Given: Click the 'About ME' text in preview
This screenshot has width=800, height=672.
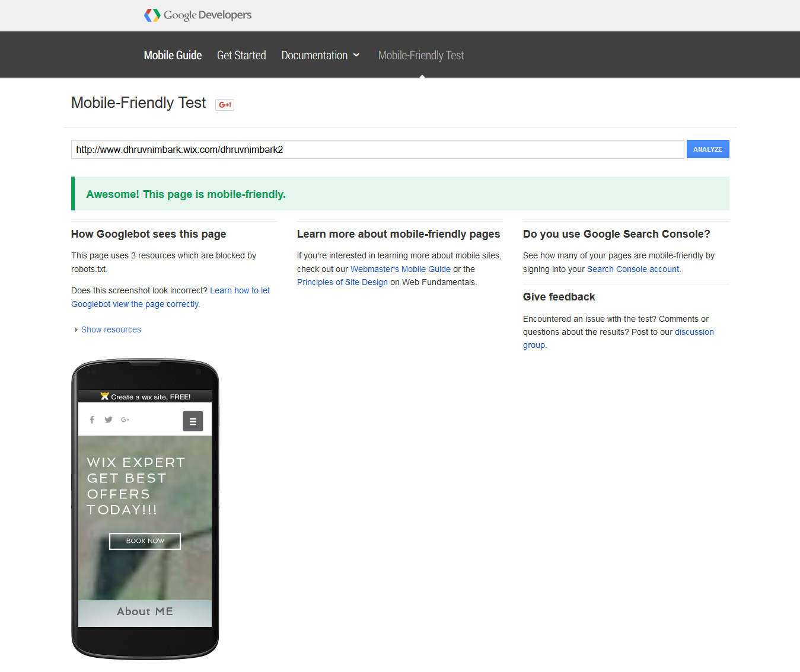Looking at the screenshot, I should (145, 612).
